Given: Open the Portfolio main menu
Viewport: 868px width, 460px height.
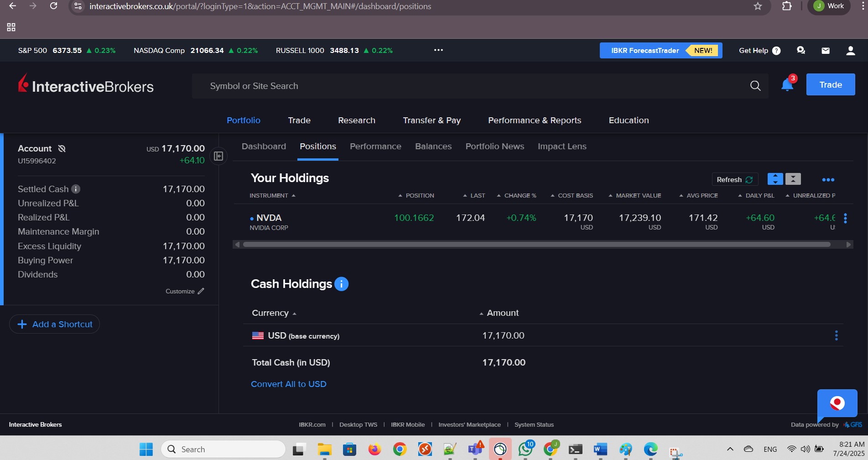Looking at the screenshot, I should [x=244, y=120].
